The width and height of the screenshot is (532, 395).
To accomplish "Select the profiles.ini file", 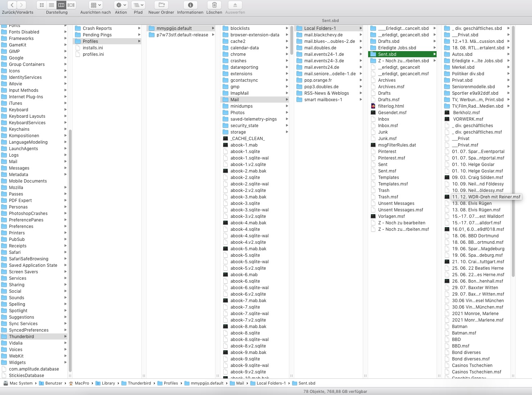I will 93,54.
